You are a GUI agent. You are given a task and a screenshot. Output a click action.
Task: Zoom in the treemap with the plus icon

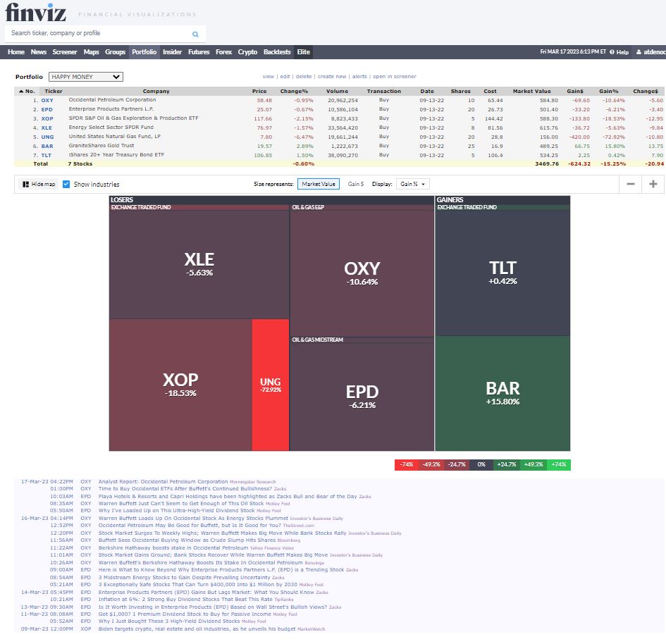tap(653, 184)
